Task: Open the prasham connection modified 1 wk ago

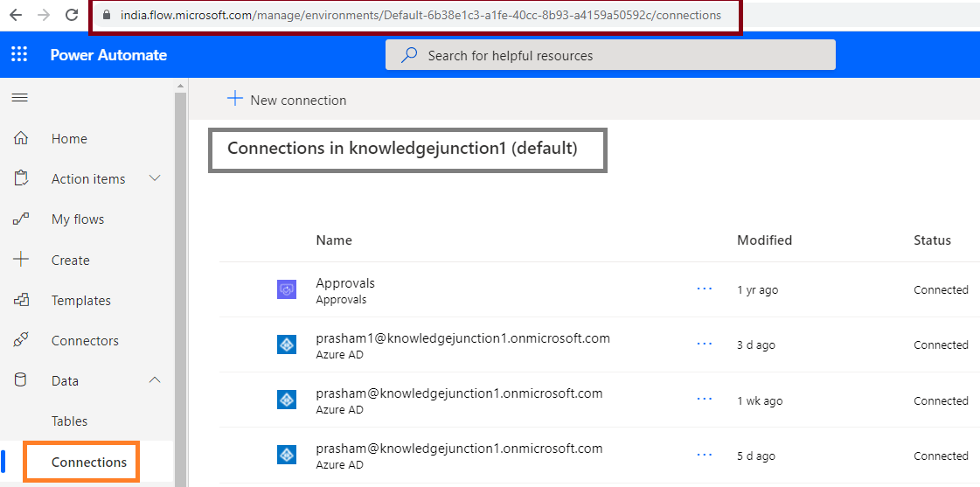Action: 459,393
